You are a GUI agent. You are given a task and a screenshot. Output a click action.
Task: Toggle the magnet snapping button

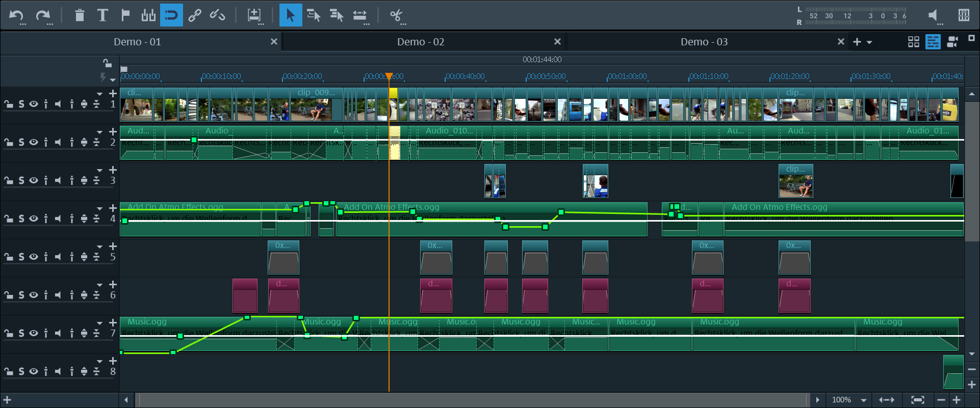tap(171, 15)
